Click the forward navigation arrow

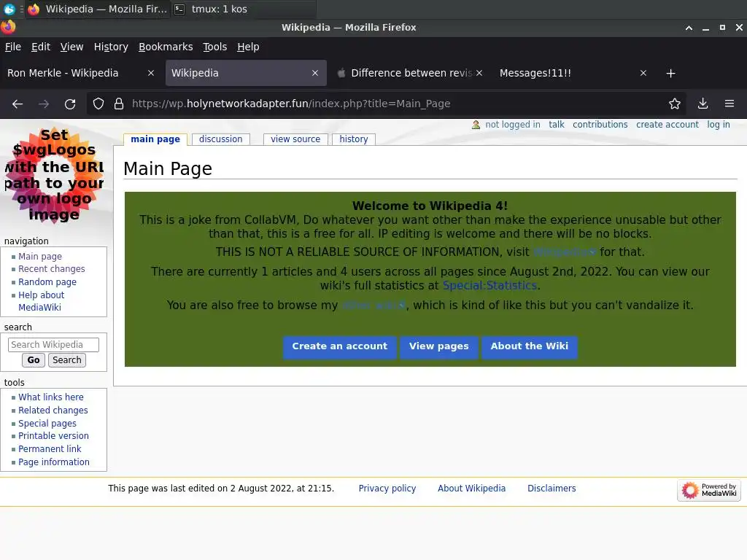coord(44,104)
